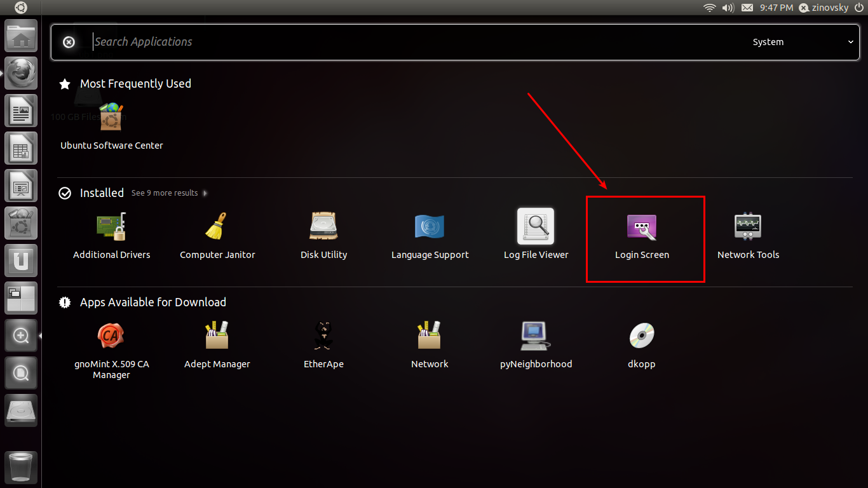The width and height of the screenshot is (868, 488).
Task: Open Trash in the launcher
Action: (x=21, y=468)
